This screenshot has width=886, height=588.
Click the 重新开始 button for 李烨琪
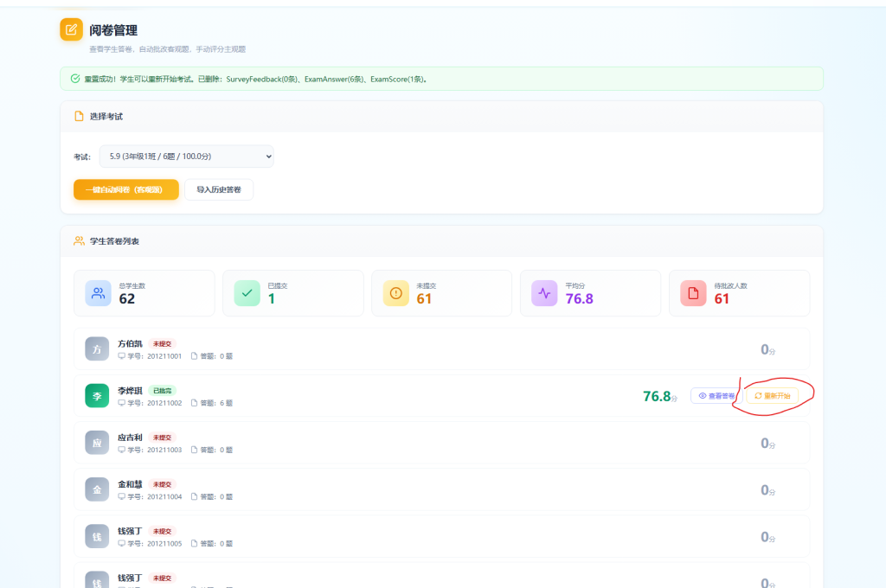point(773,396)
